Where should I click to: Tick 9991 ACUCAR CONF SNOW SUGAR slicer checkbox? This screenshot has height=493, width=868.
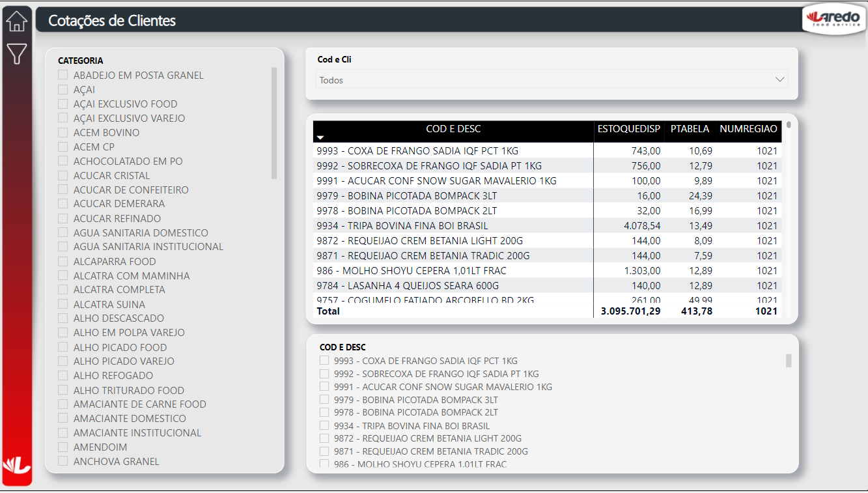(324, 386)
